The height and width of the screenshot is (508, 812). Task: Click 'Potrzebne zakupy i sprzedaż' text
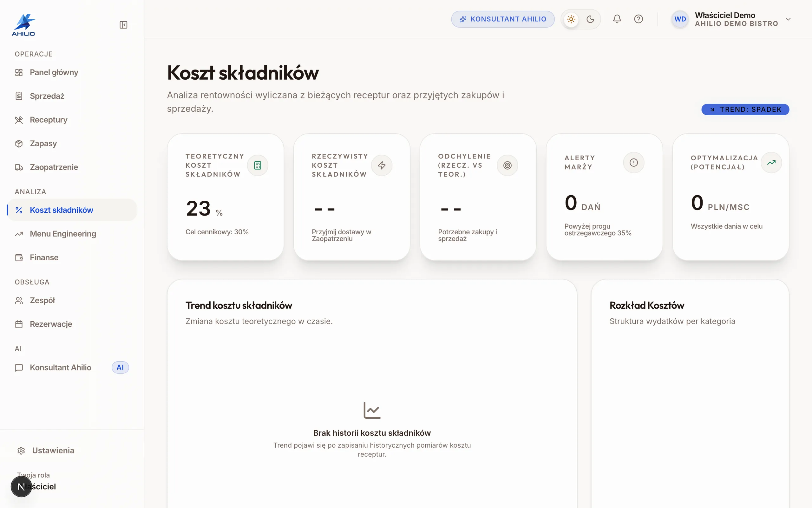pos(468,235)
